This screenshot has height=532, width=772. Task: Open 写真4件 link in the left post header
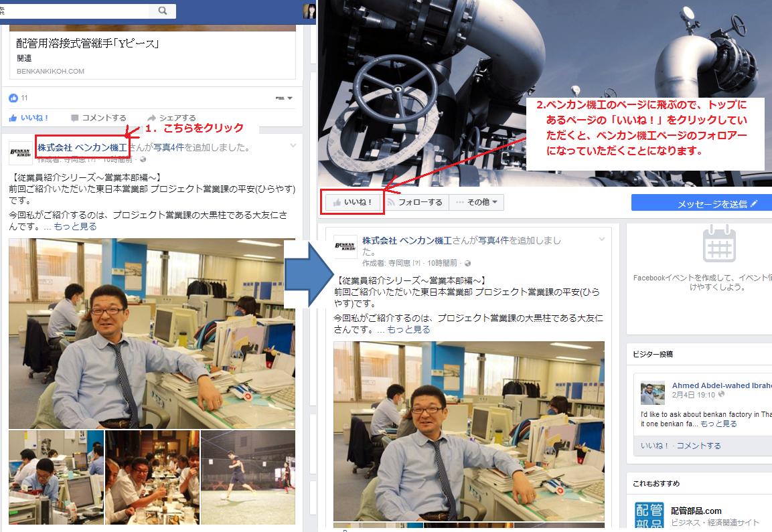click(168, 147)
